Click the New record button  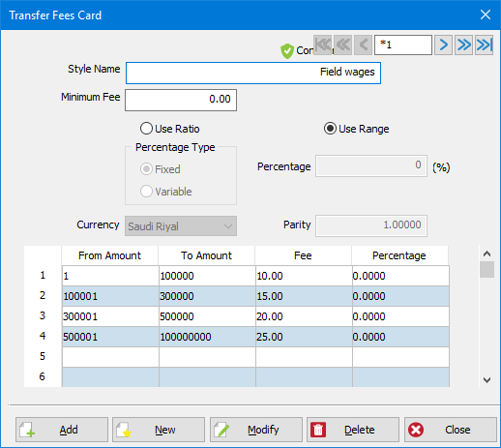(x=159, y=430)
